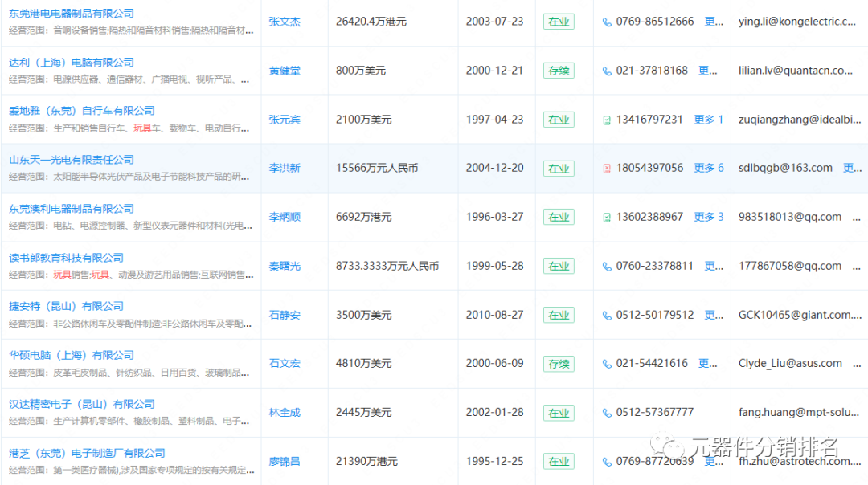Select capital value 26420.4万港元
Screen dimensions: 868x485
click(371, 22)
